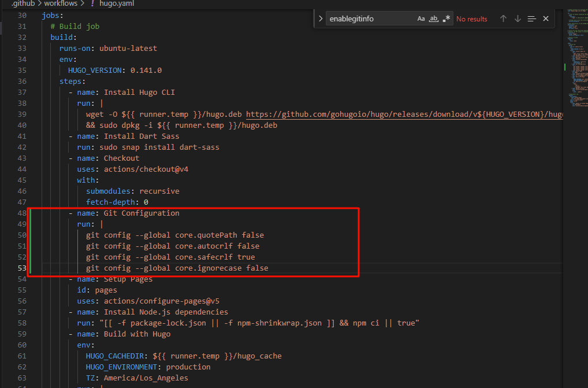Click 'name: Install Dart Sass' line
The height and width of the screenshot is (388, 588).
[x=128, y=136]
